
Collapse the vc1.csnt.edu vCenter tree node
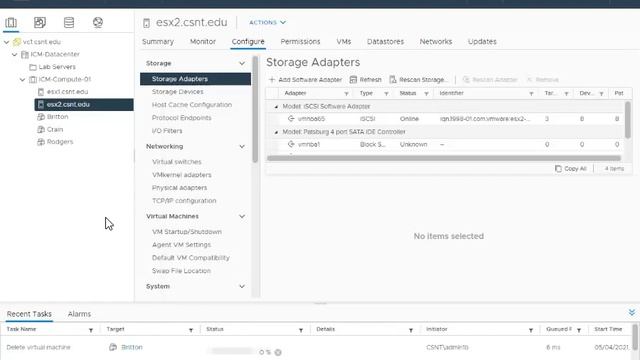pos(7,42)
